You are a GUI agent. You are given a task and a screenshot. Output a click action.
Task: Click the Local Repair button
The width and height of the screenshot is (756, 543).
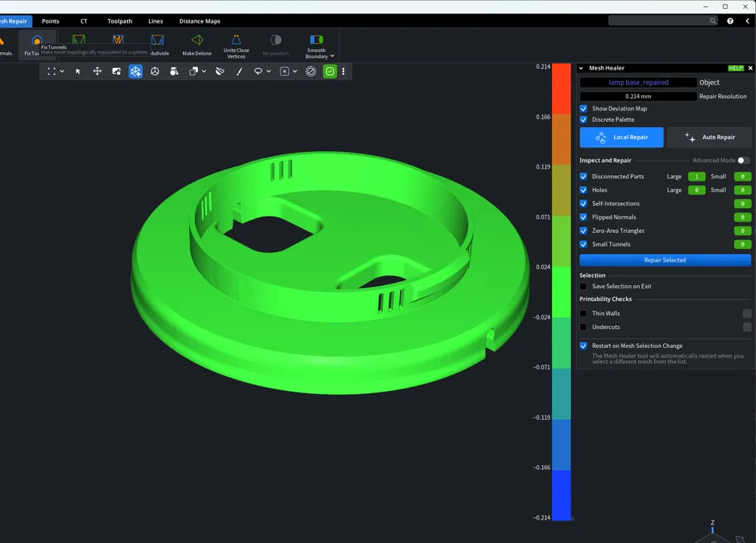621,138
